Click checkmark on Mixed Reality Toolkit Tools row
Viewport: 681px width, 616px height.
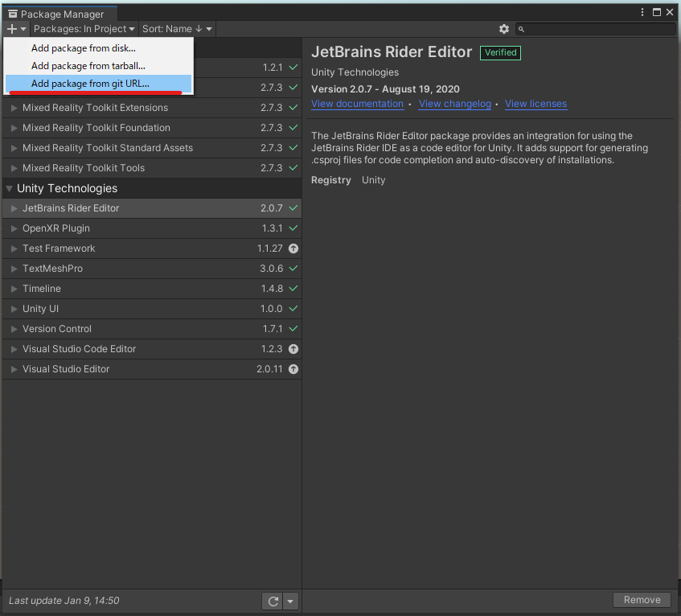293,168
